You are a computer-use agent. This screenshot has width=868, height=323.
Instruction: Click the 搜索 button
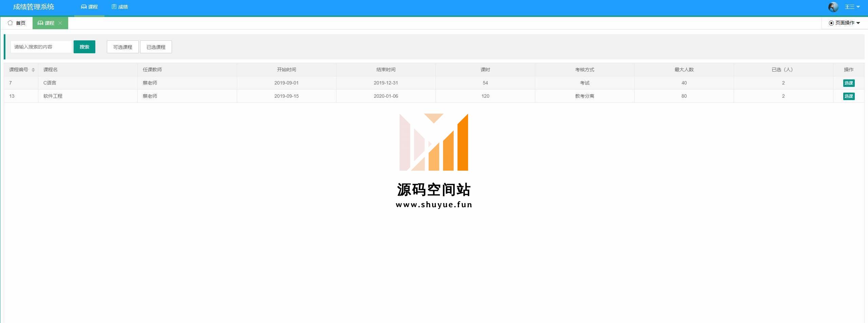84,47
